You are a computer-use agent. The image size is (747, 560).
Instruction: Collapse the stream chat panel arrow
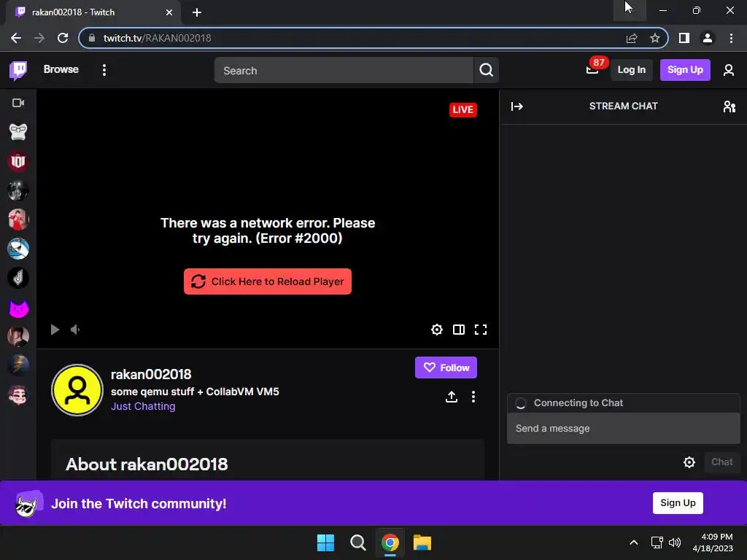(x=517, y=106)
